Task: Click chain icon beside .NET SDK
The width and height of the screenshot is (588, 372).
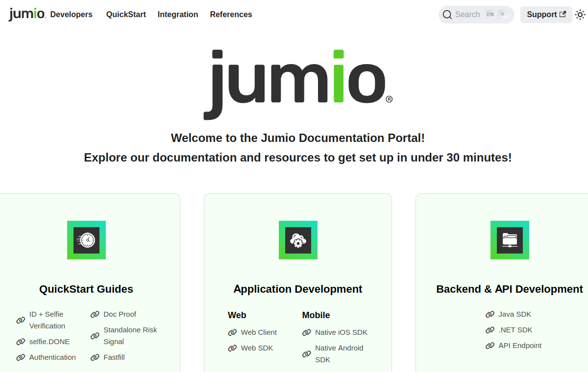Action: 490,330
